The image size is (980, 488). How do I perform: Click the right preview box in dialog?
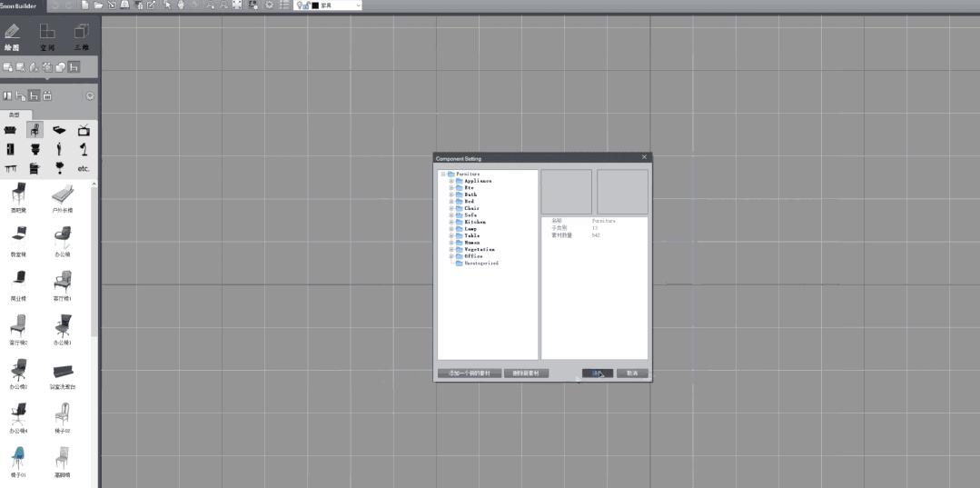[622, 192]
